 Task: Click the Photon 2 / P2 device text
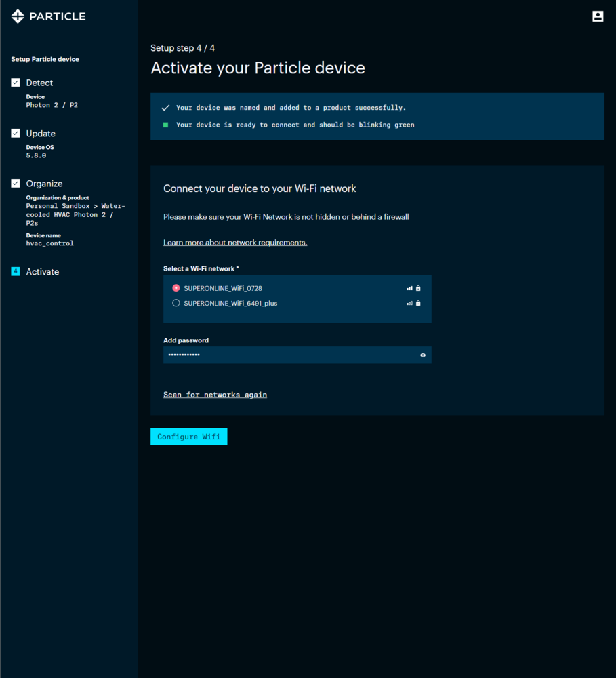point(52,105)
